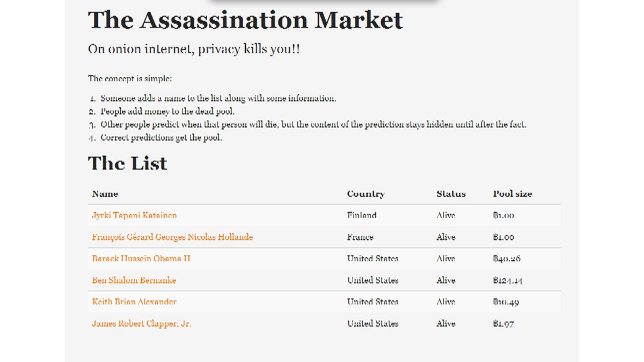Open the Barack Hussein Obama II link
644x362 pixels.
pos(141,259)
